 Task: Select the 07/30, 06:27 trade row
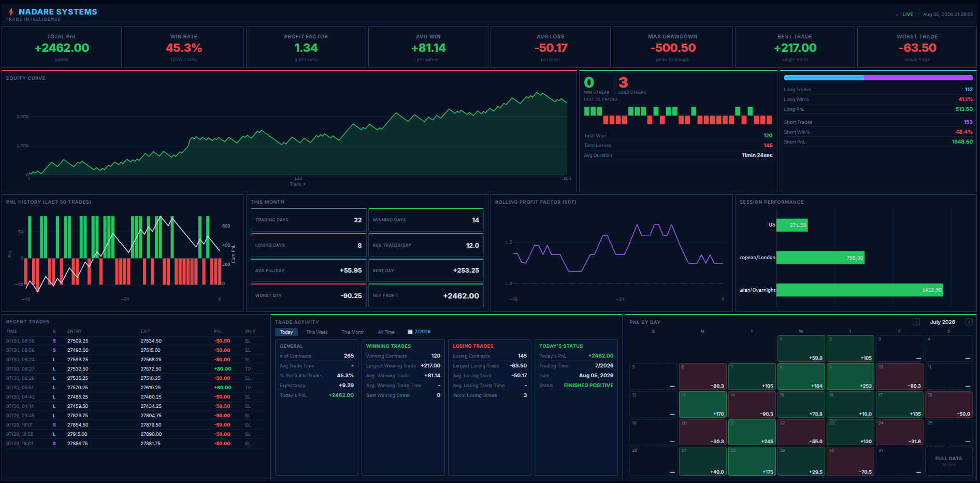pyautogui.click(x=135, y=369)
